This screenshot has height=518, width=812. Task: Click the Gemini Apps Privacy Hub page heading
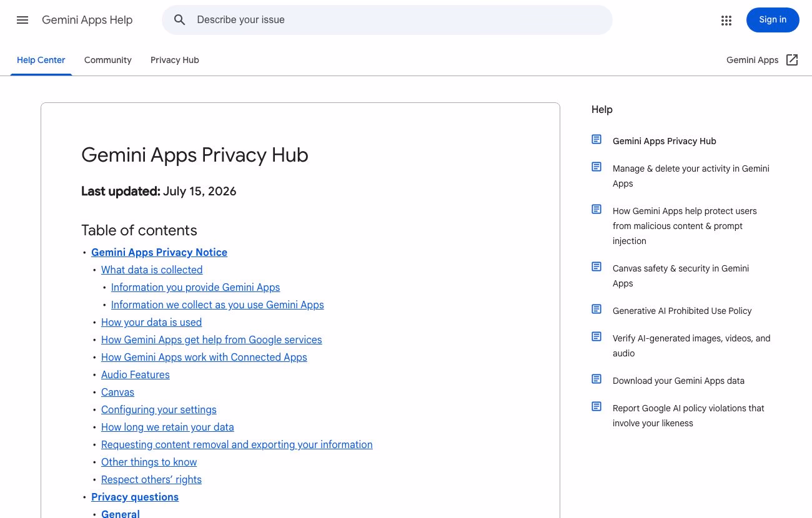[195, 155]
